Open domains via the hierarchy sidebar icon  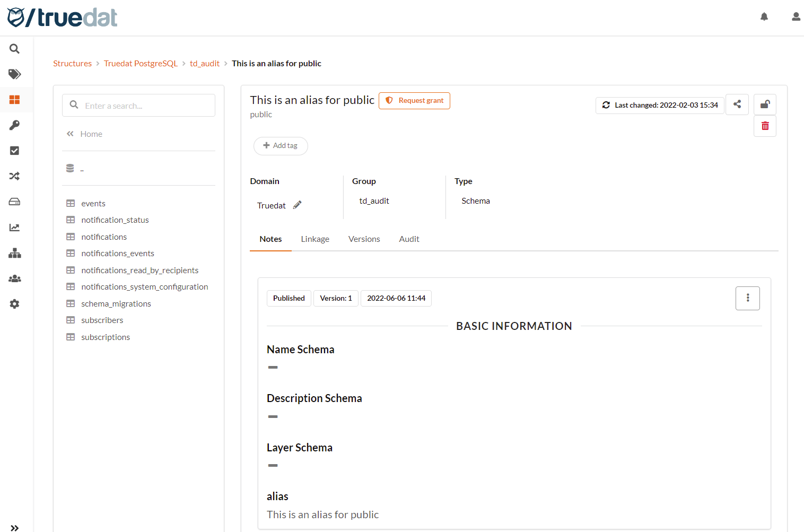(14, 253)
